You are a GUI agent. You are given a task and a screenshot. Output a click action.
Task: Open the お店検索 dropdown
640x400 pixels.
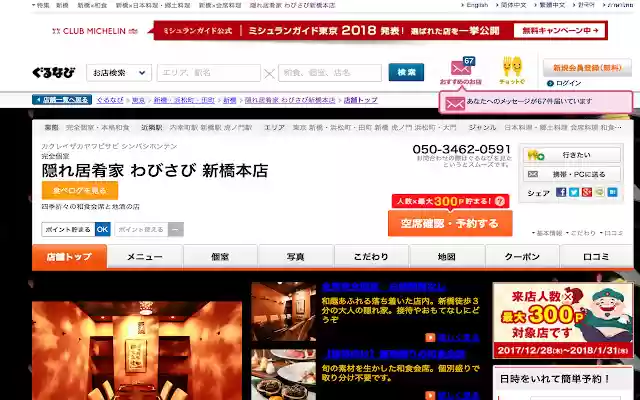point(119,73)
